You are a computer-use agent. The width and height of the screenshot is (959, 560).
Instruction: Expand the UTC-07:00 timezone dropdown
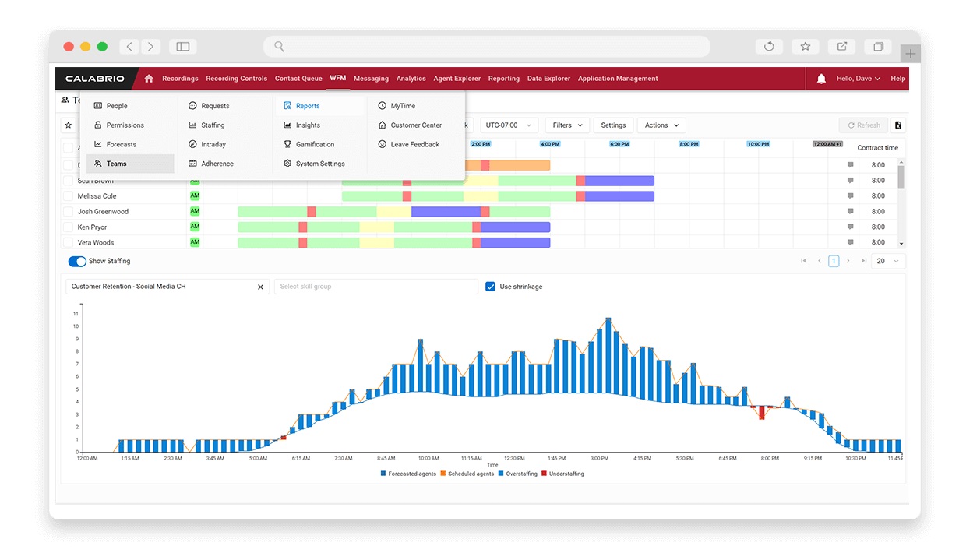point(509,125)
